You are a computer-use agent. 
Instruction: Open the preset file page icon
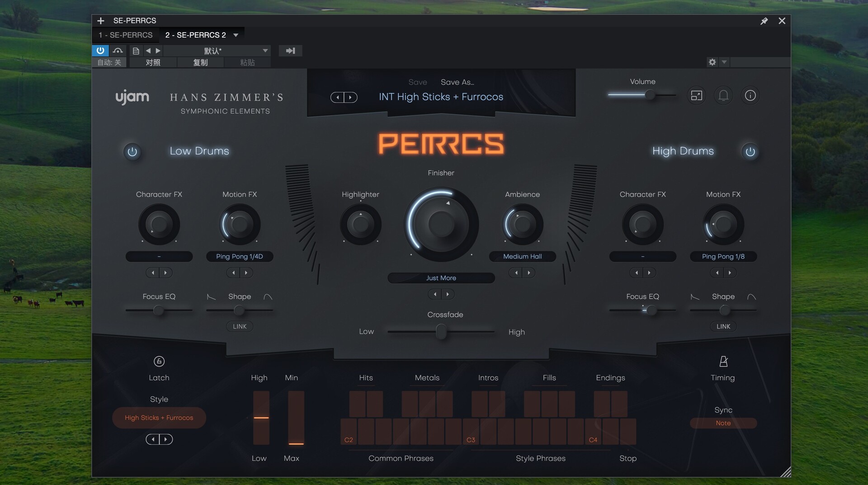tap(136, 51)
